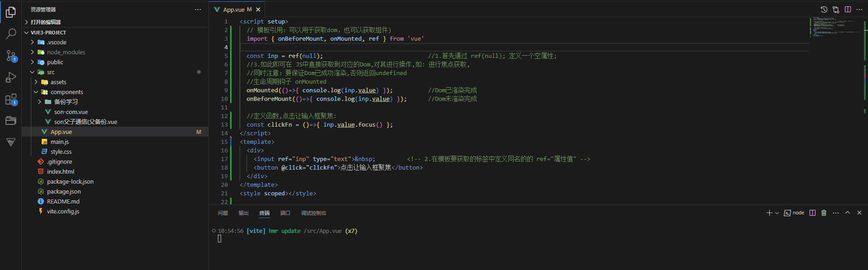Viewport: 868px width, 270px height.
Task: Split the terminal panel
Action: (x=813, y=213)
